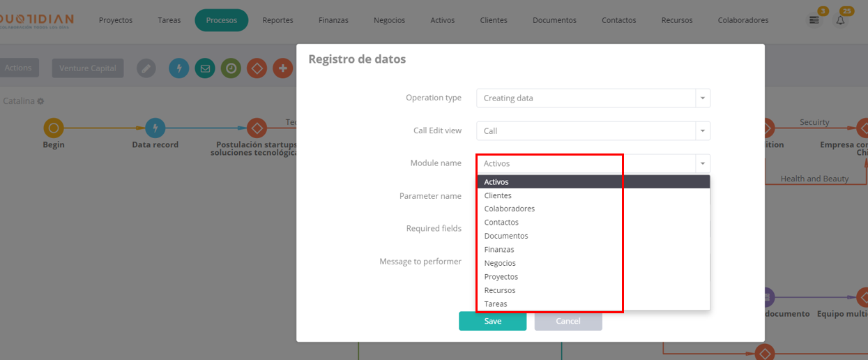Switch to the Finanzas navigation tab

pos(333,20)
